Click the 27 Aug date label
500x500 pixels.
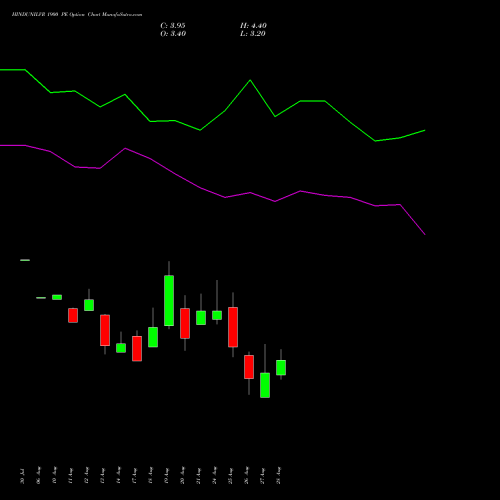point(262,475)
